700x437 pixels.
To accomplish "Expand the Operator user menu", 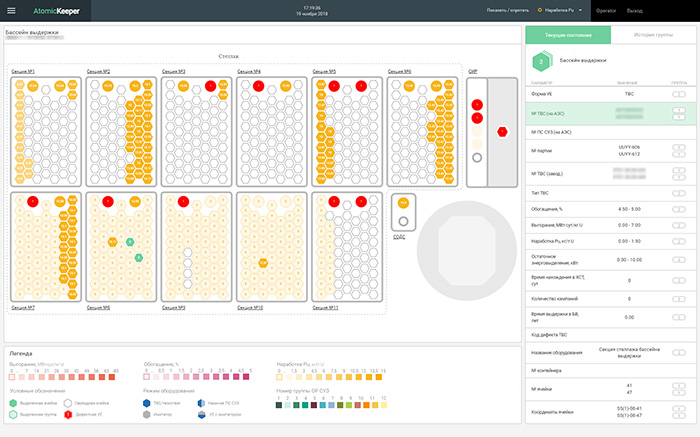I will pyautogui.click(x=606, y=11).
